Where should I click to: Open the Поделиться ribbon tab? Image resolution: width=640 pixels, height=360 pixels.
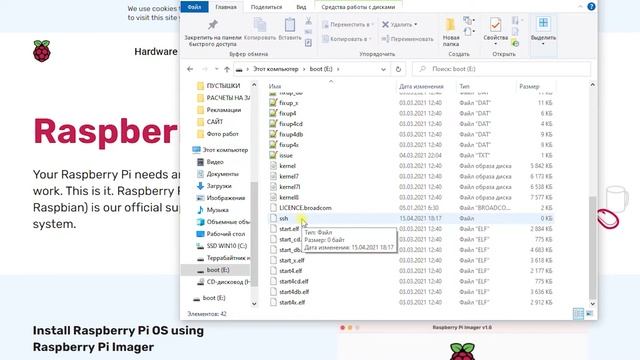coord(266,7)
